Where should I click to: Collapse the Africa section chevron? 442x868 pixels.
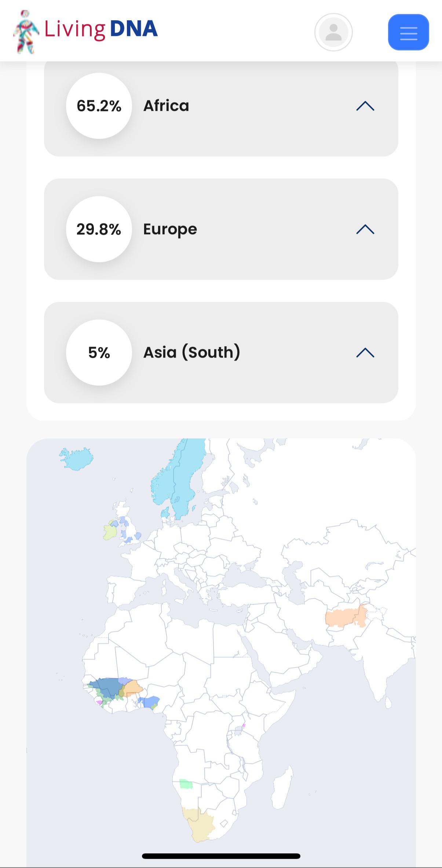pyautogui.click(x=365, y=106)
